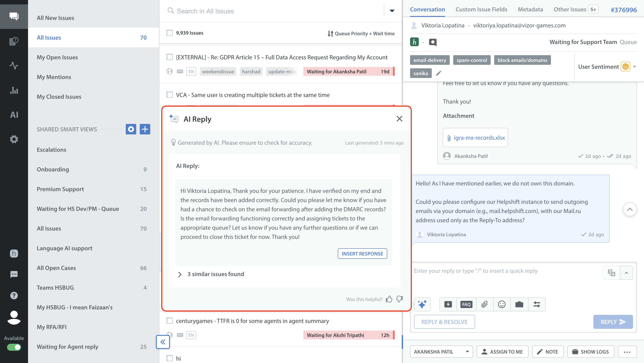Open the emoji picker icon
The height and width of the screenshot is (363, 644).
pyautogui.click(x=501, y=304)
